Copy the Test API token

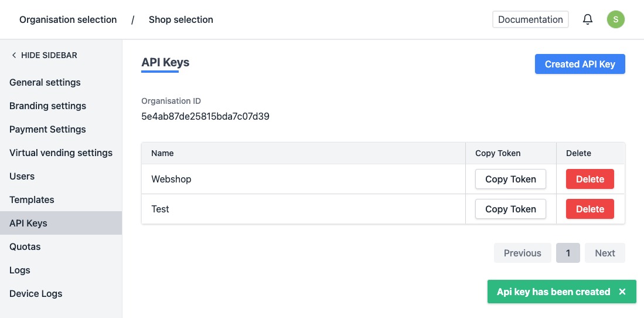(x=510, y=209)
